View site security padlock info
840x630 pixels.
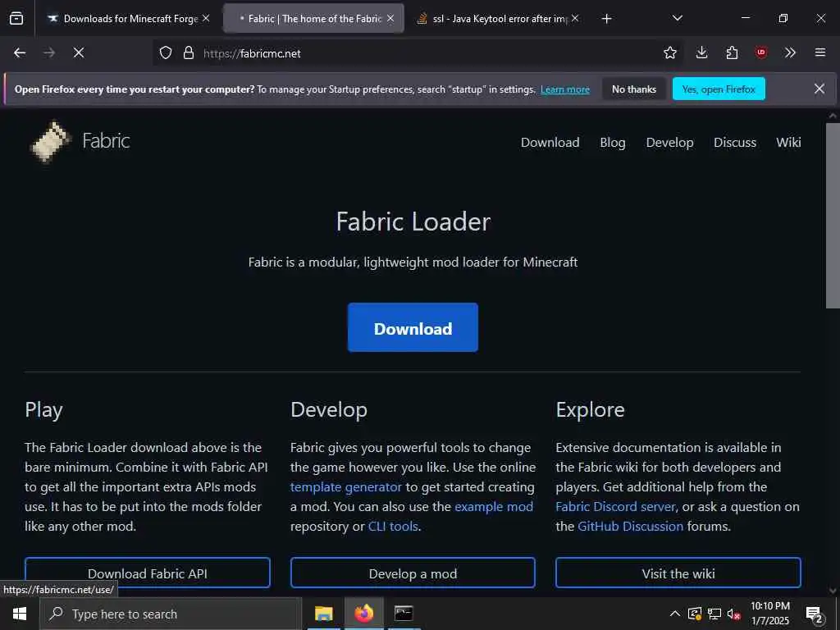188,53
